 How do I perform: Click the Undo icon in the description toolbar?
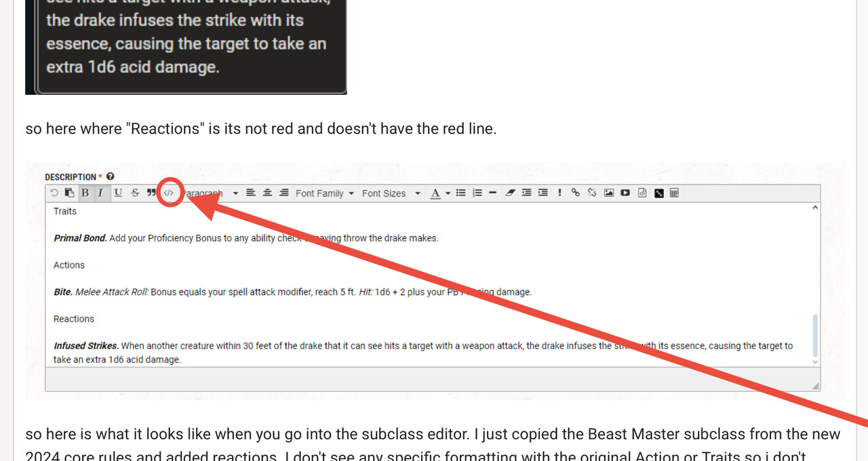[x=54, y=193]
